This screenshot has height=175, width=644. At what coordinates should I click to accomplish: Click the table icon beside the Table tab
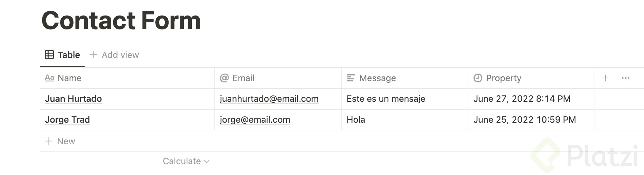49,55
